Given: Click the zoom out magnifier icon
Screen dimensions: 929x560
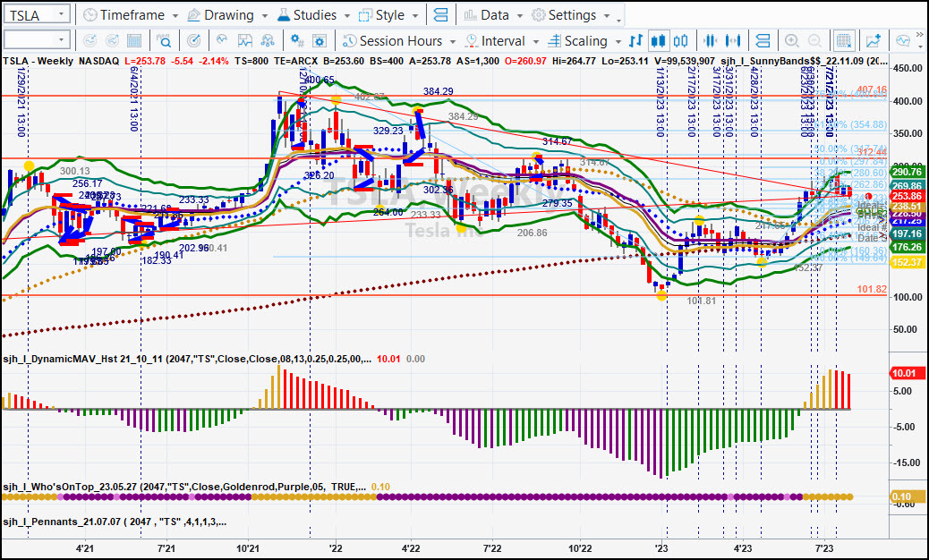Looking at the screenshot, I should coord(814,41).
